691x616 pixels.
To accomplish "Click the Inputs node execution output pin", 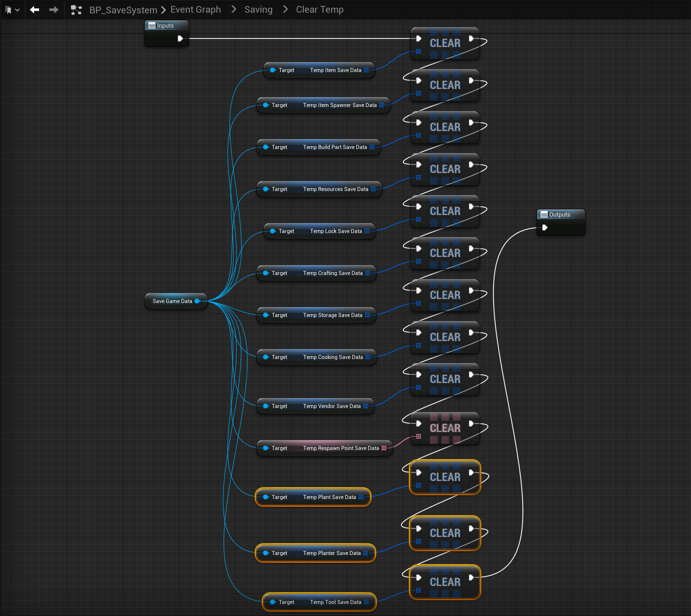I will click(180, 39).
